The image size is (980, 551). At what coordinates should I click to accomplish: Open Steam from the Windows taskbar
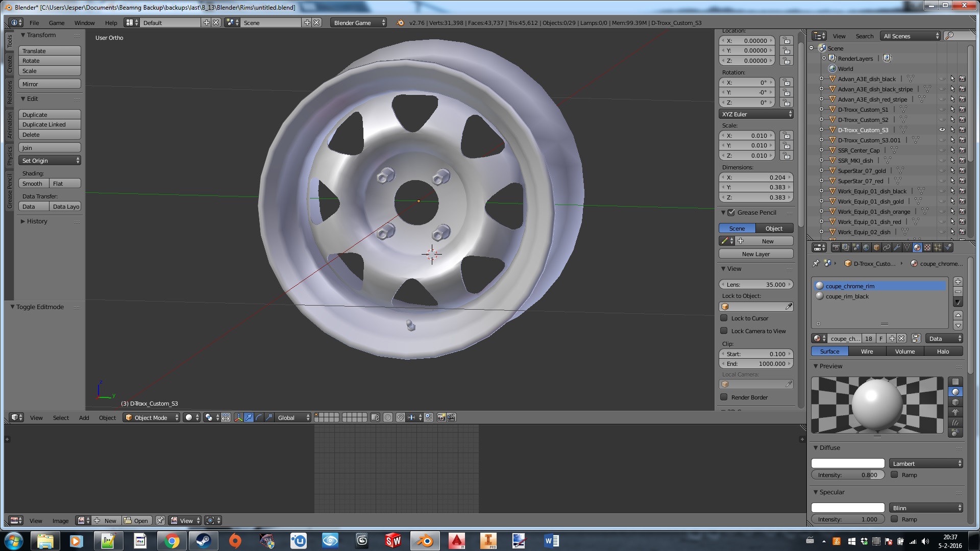point(203,541)
